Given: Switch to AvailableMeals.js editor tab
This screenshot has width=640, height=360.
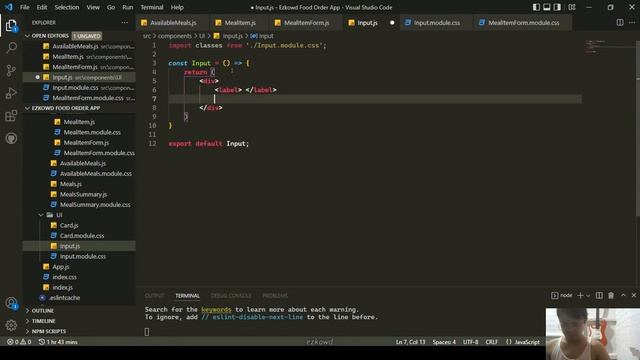Looking at the screenshot, I should point(173,23).
